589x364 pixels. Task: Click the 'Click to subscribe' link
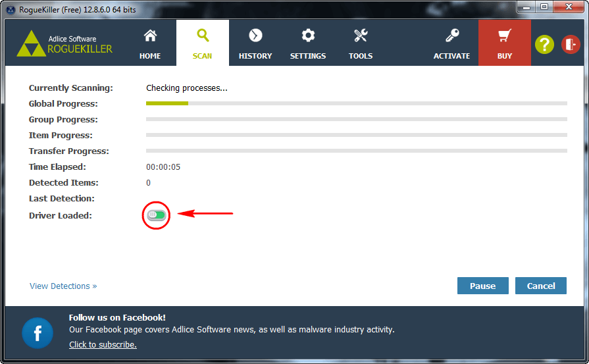tap(103, 345)
